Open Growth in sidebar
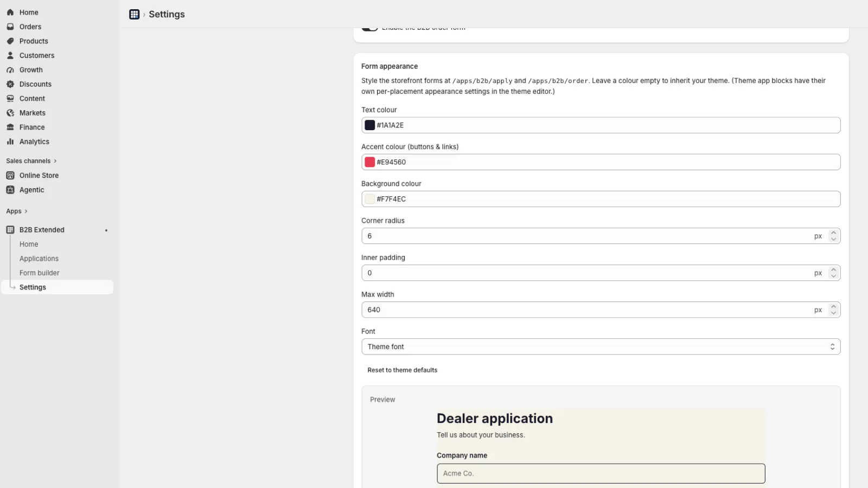Image resolution: width=868 pixels, height=488 pixels. 31,70
